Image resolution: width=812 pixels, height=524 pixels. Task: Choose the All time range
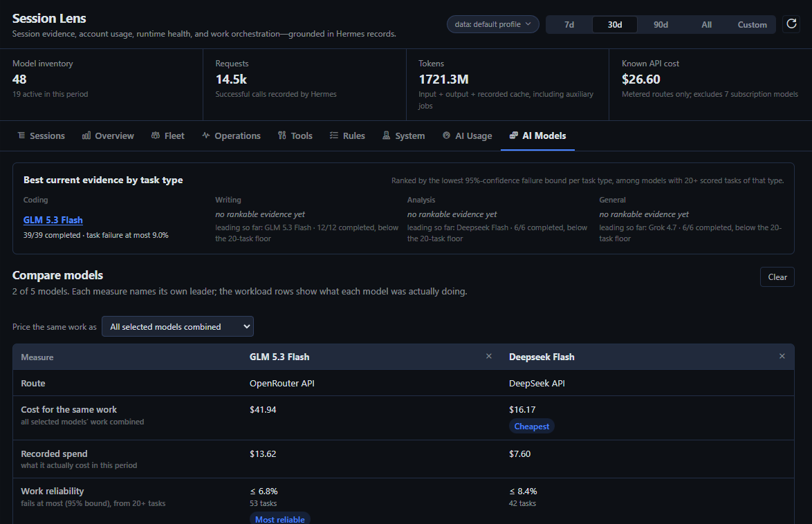706,24
